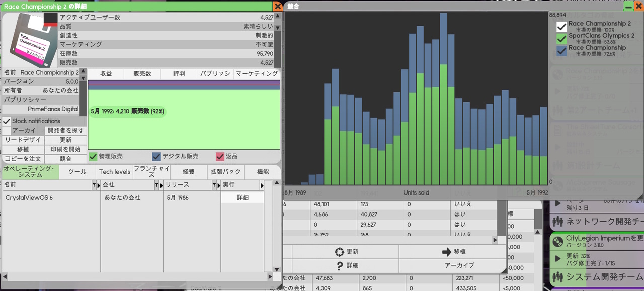Screen dimensions: 644x291
Task: Click the 印刷を開始 button
Action: (x=65, y=150)
